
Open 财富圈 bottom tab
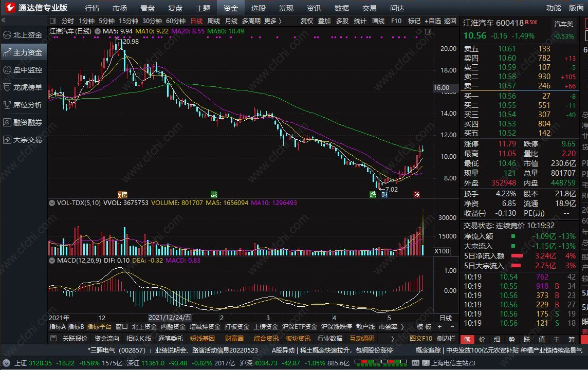pos(234,339)
